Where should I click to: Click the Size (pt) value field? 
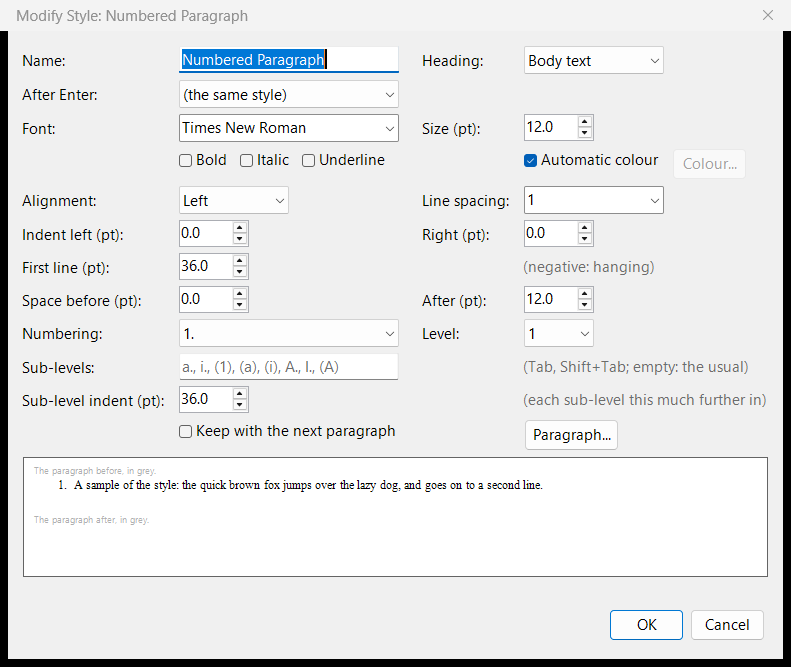551,127
